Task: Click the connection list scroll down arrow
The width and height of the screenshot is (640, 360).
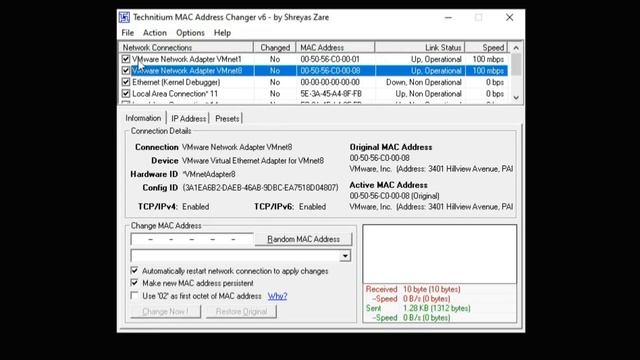Action: 516,98
